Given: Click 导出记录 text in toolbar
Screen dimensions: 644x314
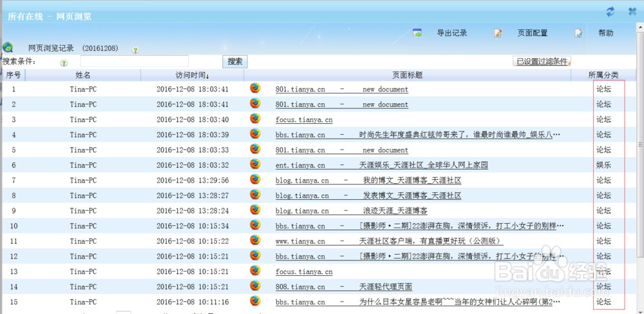Looking at the screenshot, I should (x=452, y=34).
